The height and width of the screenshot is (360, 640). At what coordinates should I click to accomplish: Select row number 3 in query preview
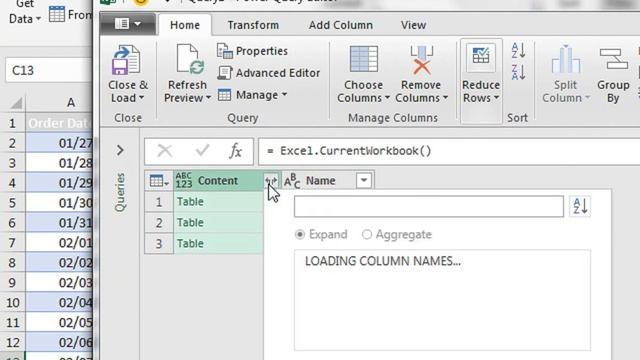point(159,244)
